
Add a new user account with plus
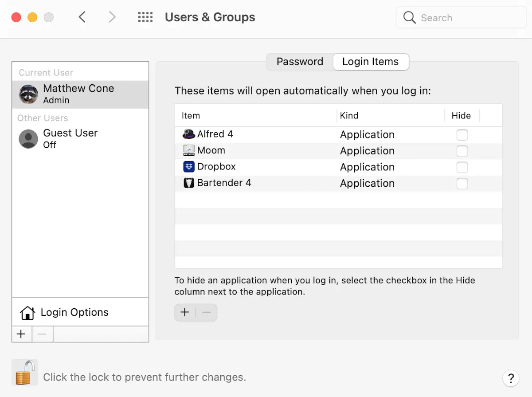pos(21,334)
